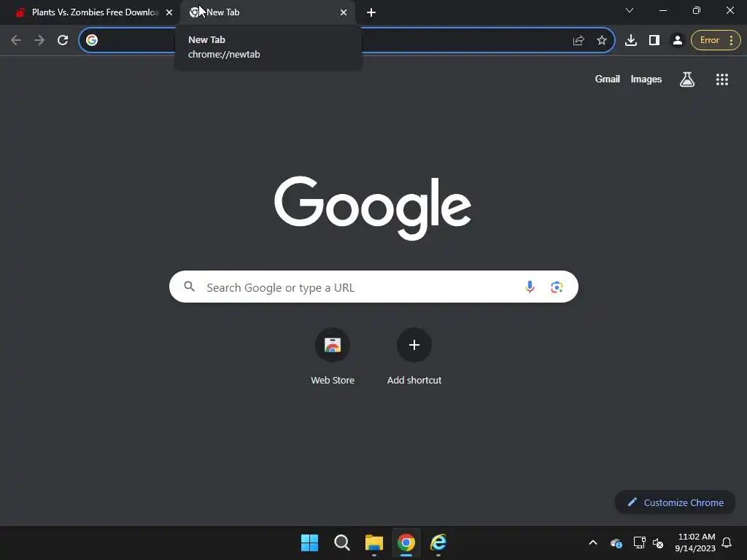Open the Web Store shortcut

tap(333, 356)
